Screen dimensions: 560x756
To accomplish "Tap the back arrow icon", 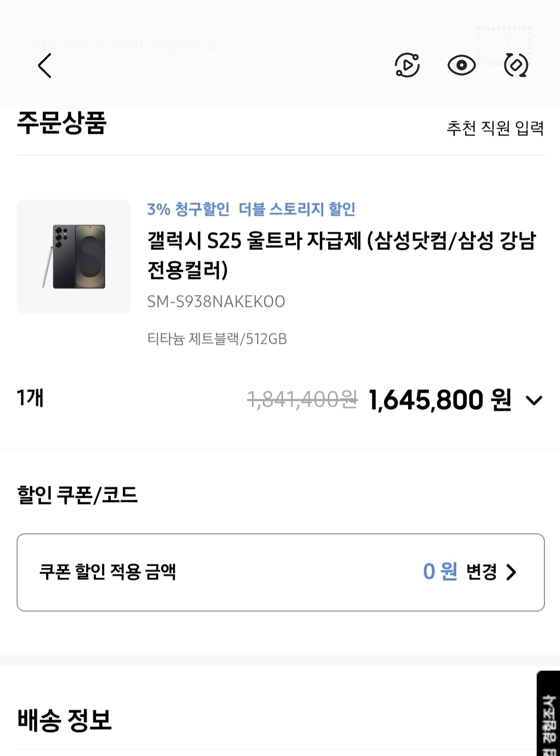I will point(45,66).
